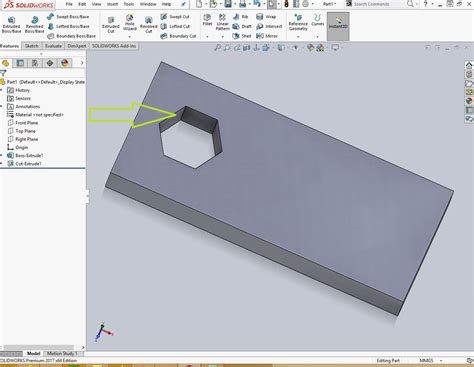Image resolution: width=474 pixels, height=367 pixels.
Task: Click the Search Commands input field
Action: (377, 4)
